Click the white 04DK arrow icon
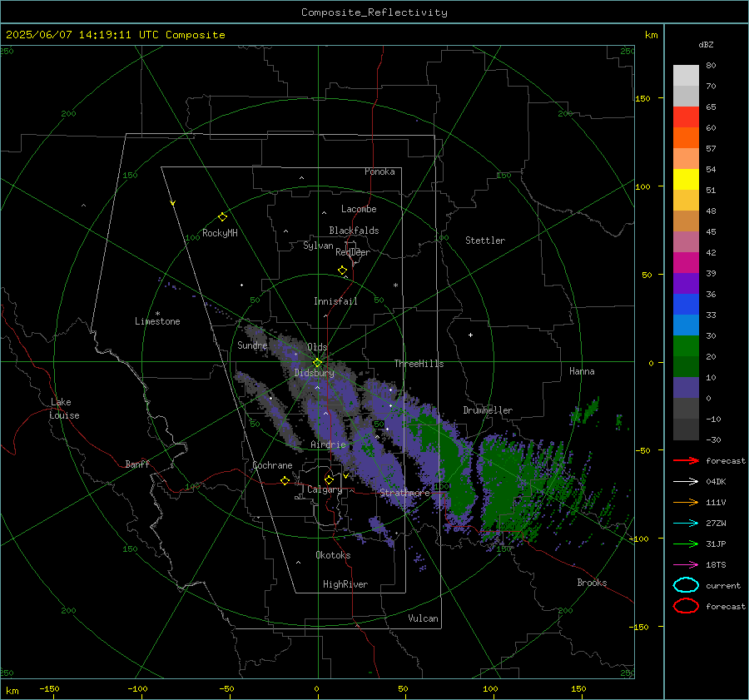Viewport: 749px width, 700px height. point(686,481)
